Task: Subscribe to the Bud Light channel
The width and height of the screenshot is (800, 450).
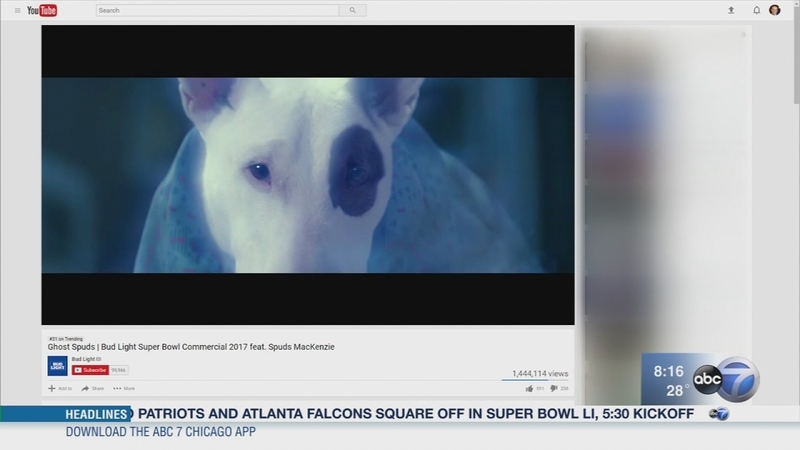Action: (x=90, y=370)
